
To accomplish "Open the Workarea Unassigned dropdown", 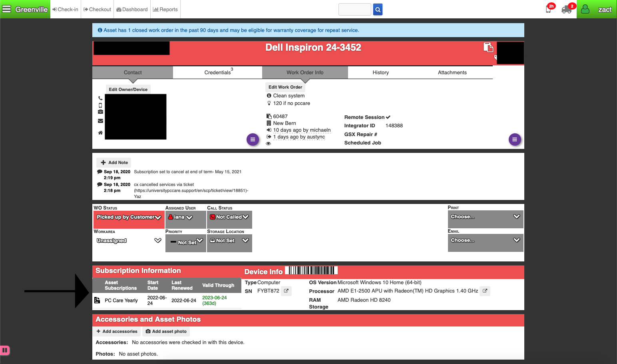I will click(128, 241).
